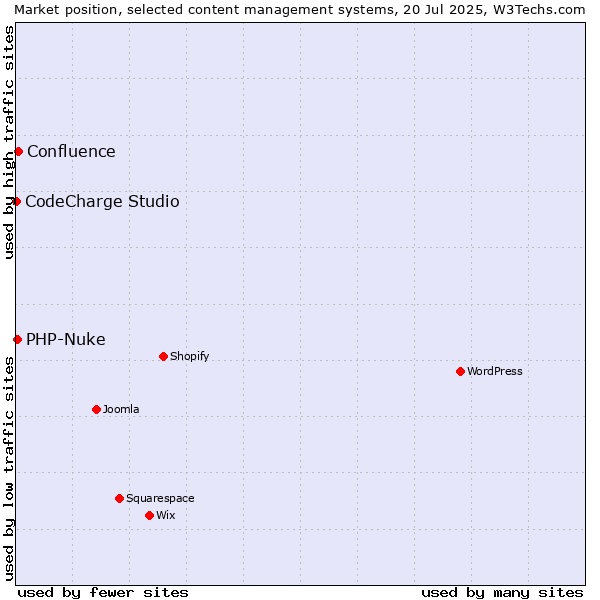Click the 'used by low traffic sites' axis label
This screenshot has width=600, height=600.
(x=8, y=469)
